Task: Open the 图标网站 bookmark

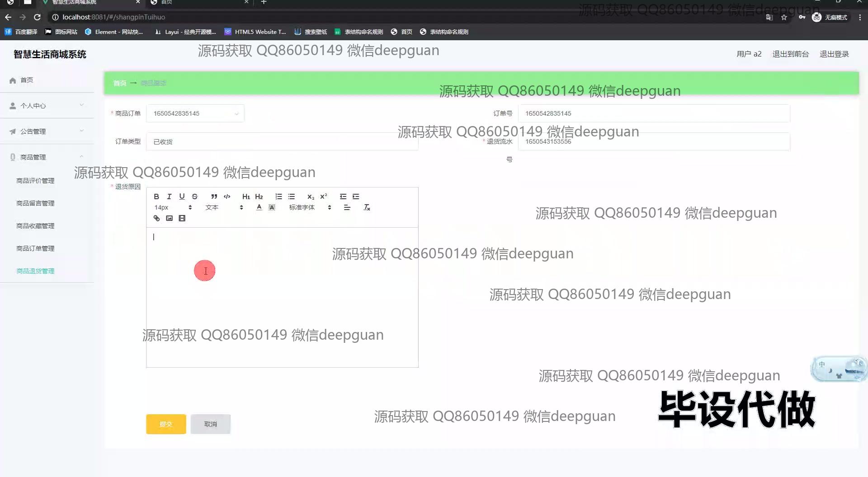Action: [61, 32]
